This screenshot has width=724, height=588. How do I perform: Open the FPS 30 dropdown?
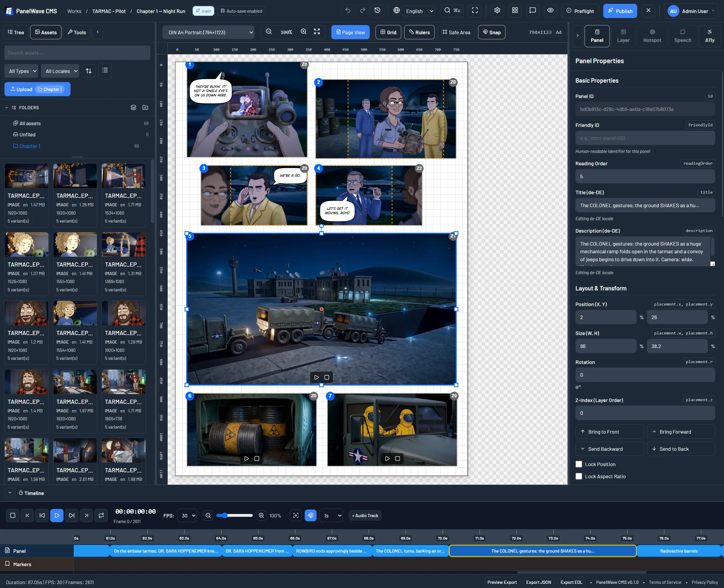pos(187,515)
